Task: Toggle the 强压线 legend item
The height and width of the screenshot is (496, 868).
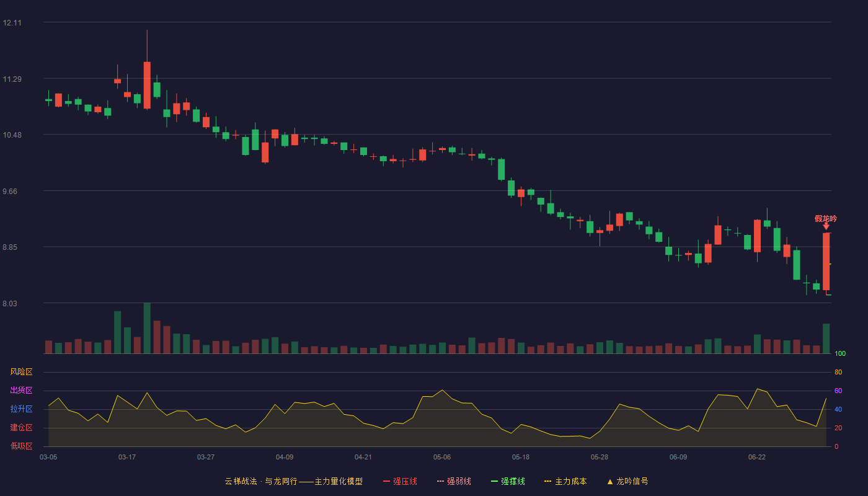Action: click(400, 481)
